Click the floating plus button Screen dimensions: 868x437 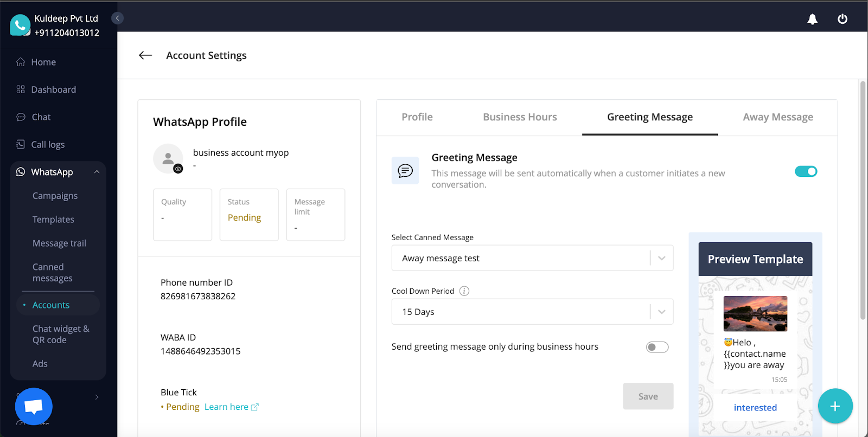[x=835, y=406]
